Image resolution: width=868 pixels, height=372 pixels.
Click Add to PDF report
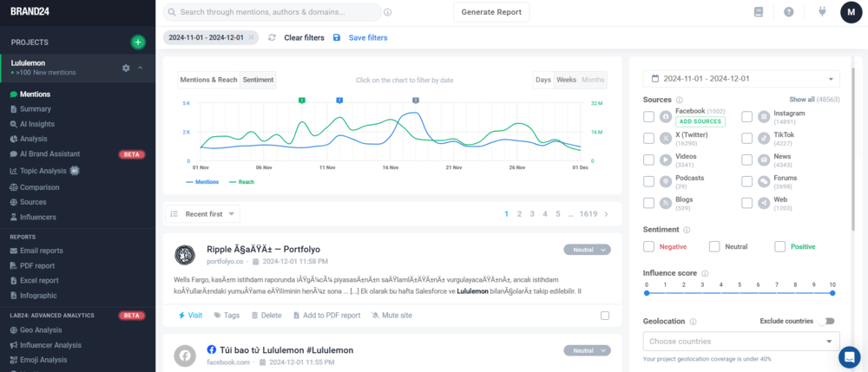[326, 315]
